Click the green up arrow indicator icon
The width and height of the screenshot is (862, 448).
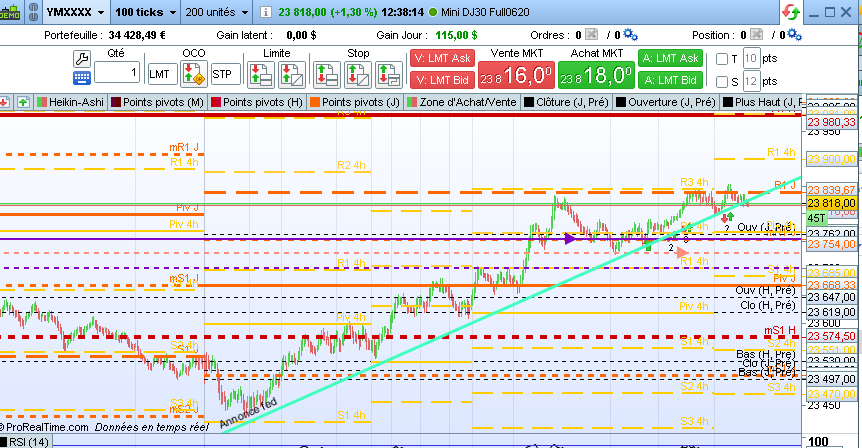(23, 102)
